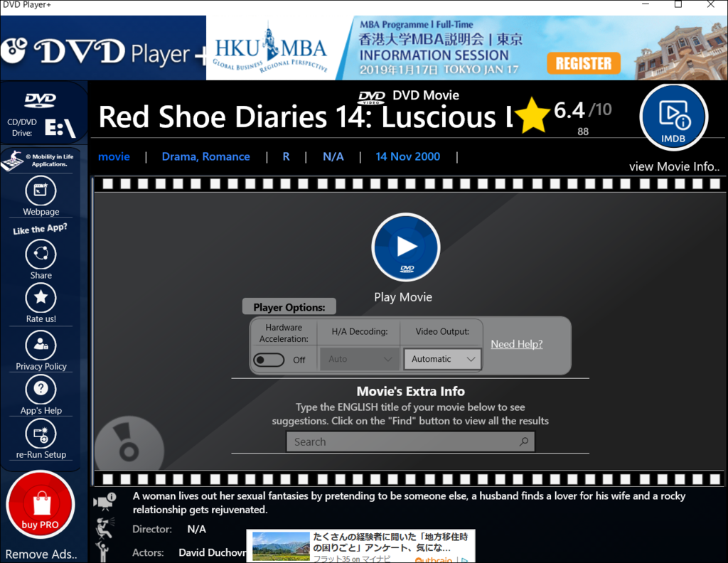
Task: Click the Director: N/A value
Action: pyautogui.click(x=196, y=529)
